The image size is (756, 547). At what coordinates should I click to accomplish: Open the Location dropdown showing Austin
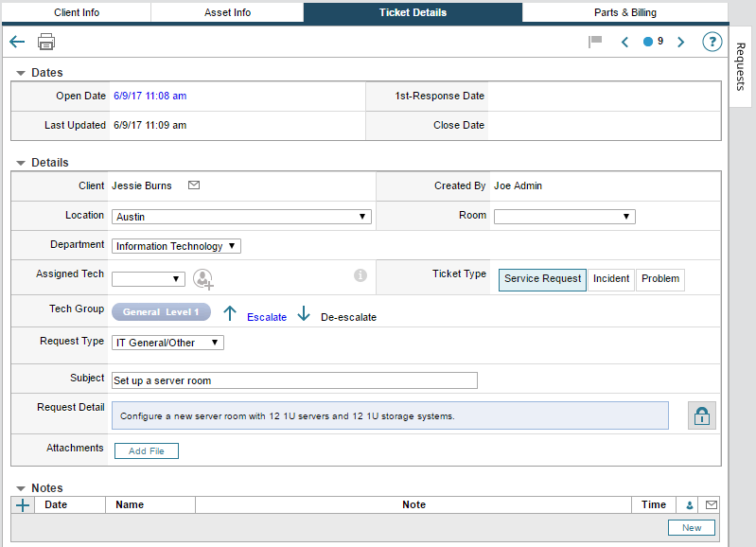[241, 217]
